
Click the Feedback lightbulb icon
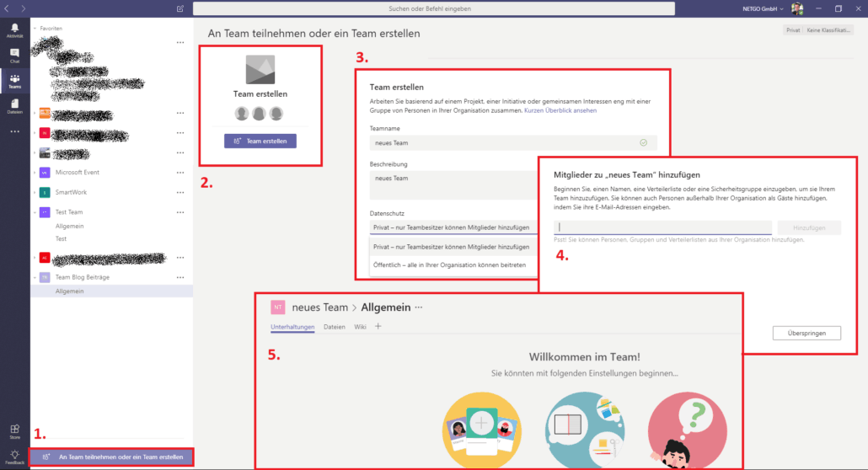pos(15,457)
